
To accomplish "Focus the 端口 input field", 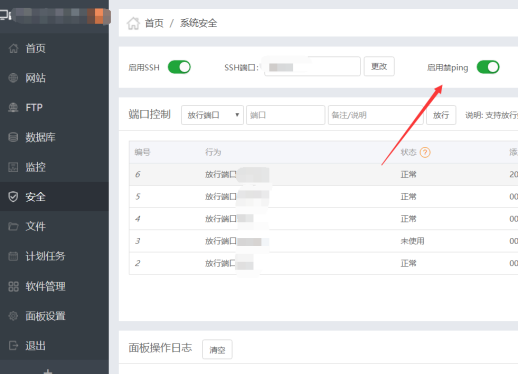I will point(286,115).
